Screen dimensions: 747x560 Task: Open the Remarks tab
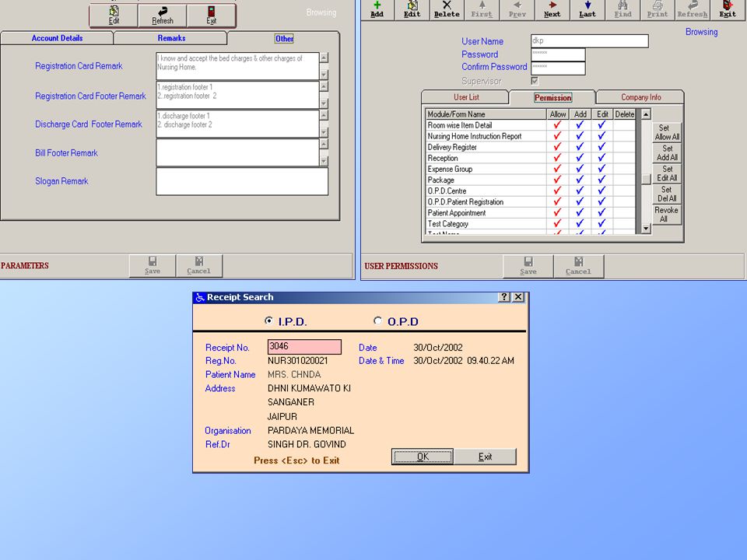pos(171,38)
